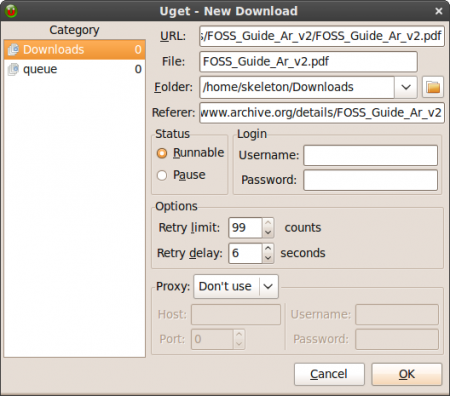The height and width of the screenshot is (396, 450).
Task: Open the Proxy "Don't use" dropdown
Action: 236,286
